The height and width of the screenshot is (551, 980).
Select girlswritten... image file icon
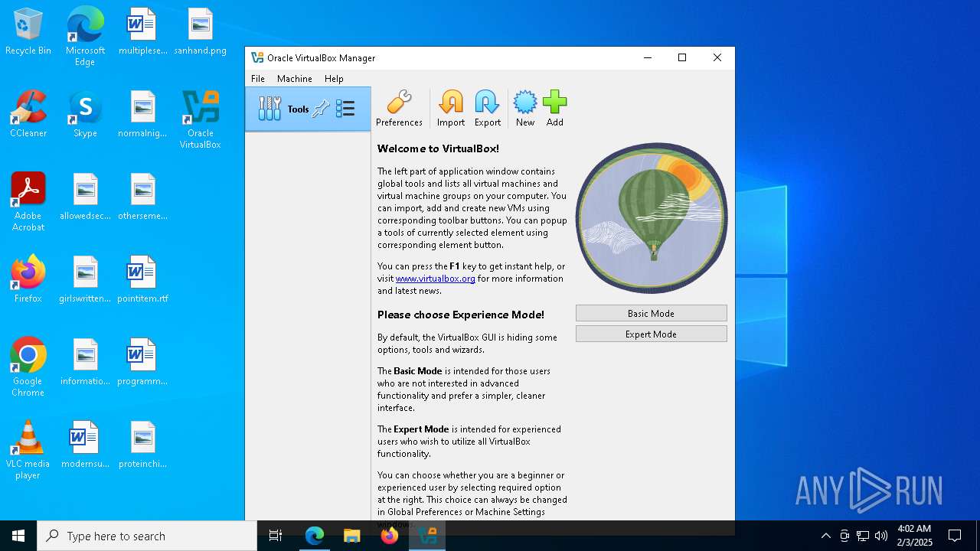click(x=85, y=280)
